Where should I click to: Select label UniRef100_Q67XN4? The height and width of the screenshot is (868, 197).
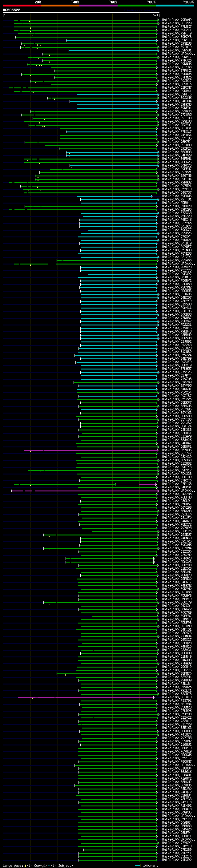(x=176, y=549)
